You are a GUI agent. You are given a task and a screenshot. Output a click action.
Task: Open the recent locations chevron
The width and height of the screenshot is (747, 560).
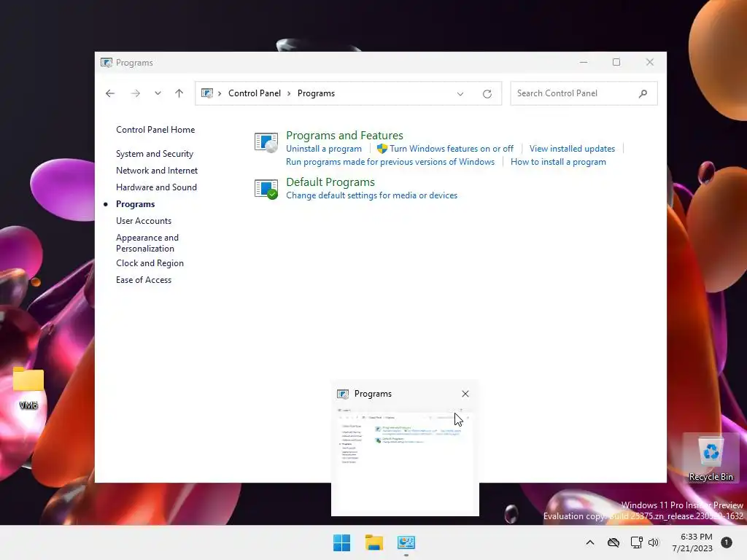(x=158, y=93)
